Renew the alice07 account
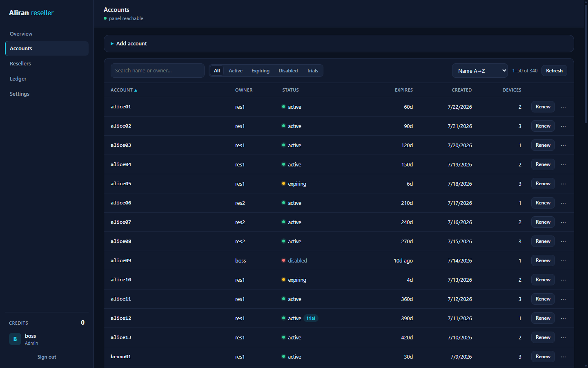The width and height of the screenshot is (588, 368). click(543, 222)
